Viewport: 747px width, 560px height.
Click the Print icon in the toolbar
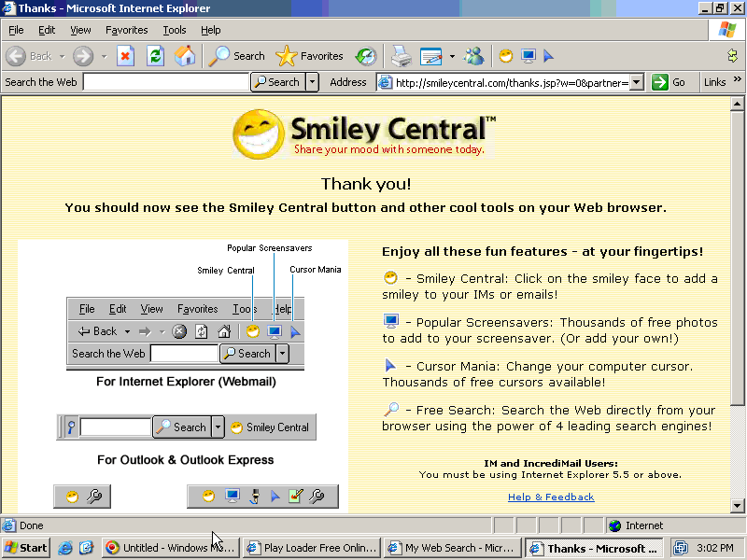point(402,56)
